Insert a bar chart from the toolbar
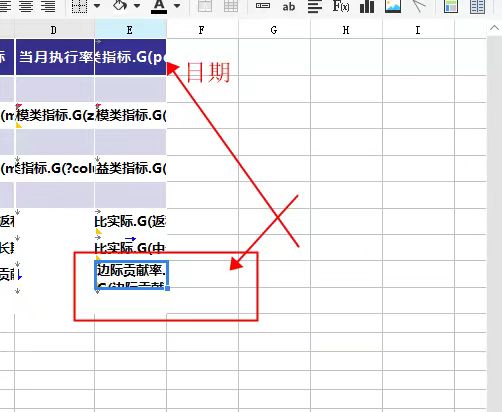Viewport: 502px width, 412px height. pyautogui.click(x=367, y=6)
